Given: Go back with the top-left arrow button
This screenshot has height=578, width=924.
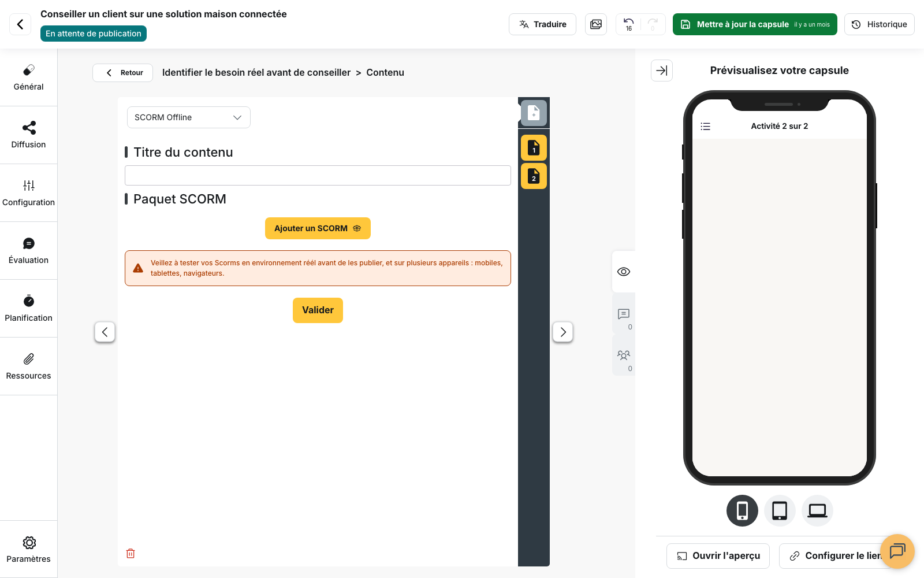Looking at the screenshot, I should coord(20,24).
